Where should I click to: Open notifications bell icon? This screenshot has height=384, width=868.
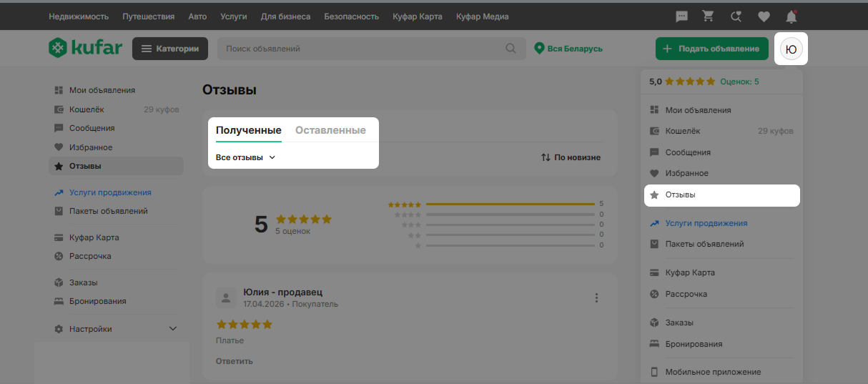[x=791, y=16]
